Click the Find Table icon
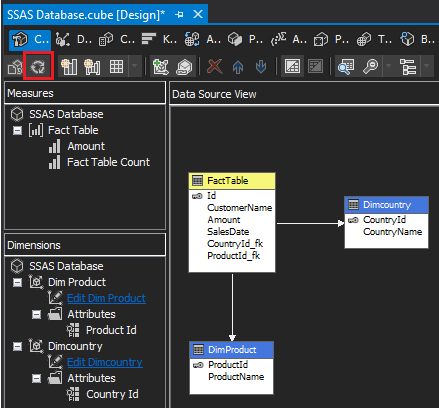This screenshot has height=408, width=439. (346, 66)
